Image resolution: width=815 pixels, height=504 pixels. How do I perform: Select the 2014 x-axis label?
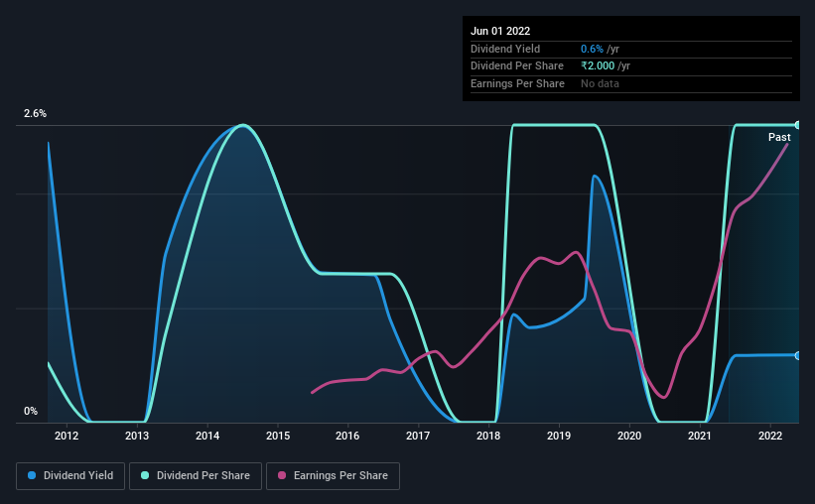pos(207,436)
